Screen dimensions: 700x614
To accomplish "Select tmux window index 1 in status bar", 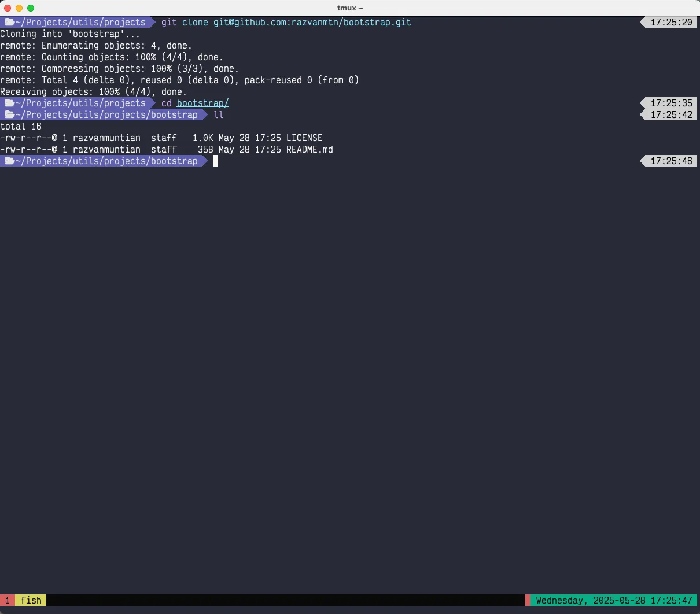I will pos(8,600).
